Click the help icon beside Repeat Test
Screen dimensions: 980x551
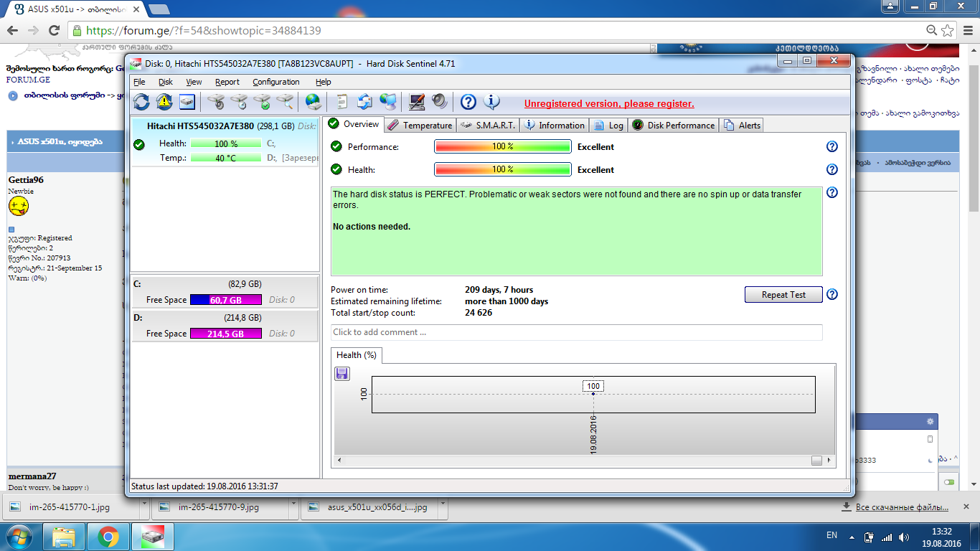(x=832, y=294)
